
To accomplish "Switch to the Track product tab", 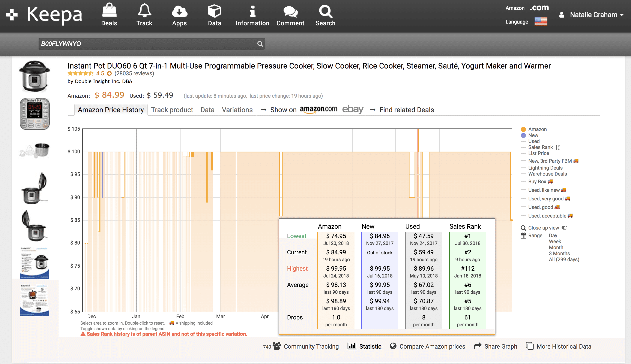I will point(172,110).
